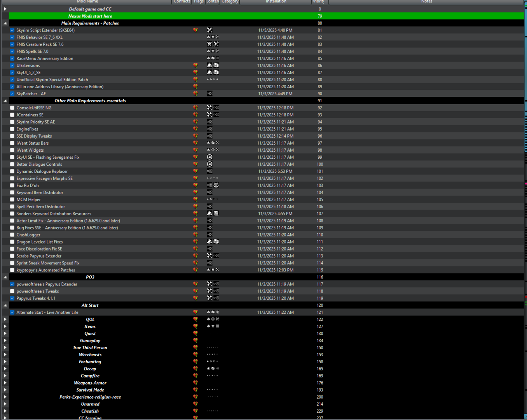Disable the FNIS Behavior SE 7_6 XXL checkbox
The width and height of the screenshot is (527, 420).
12,37
